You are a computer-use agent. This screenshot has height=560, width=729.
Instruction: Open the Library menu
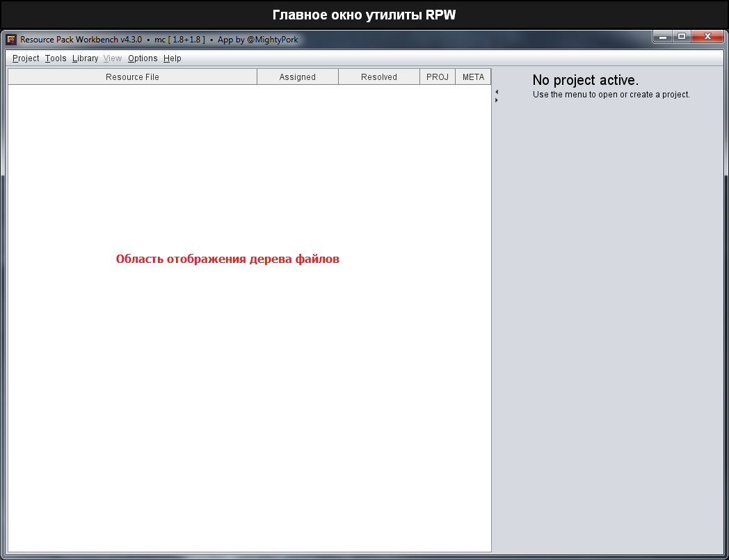click(x=85, y=58)
